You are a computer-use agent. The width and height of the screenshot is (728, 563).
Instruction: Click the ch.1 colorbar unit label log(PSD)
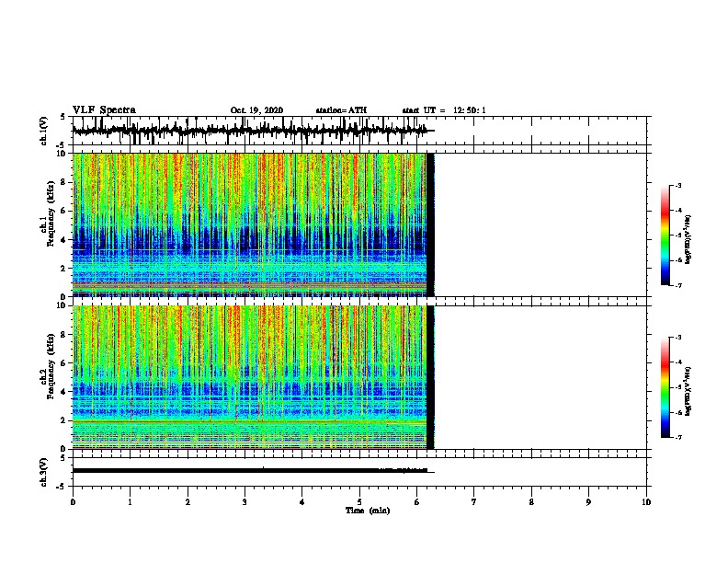688,240
